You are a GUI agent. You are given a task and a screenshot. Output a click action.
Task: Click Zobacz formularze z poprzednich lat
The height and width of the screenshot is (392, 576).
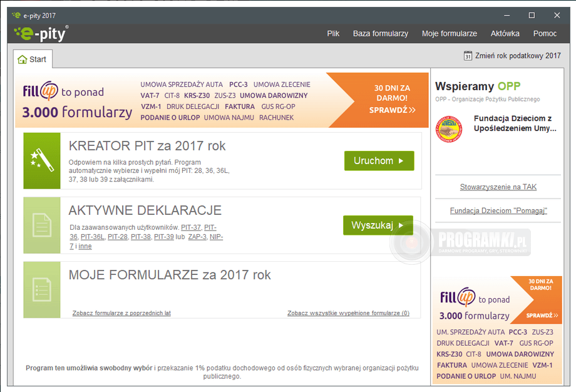click(121, 313)
